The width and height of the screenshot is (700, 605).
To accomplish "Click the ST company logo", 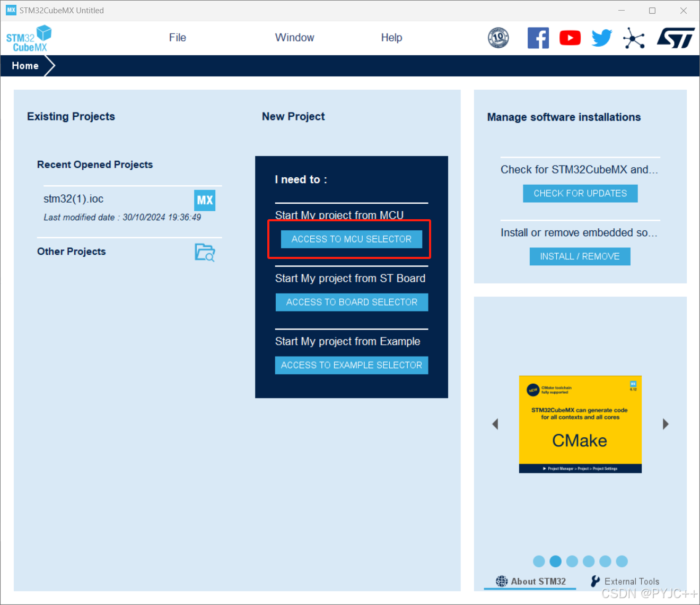I will click(x=676, y=38).
